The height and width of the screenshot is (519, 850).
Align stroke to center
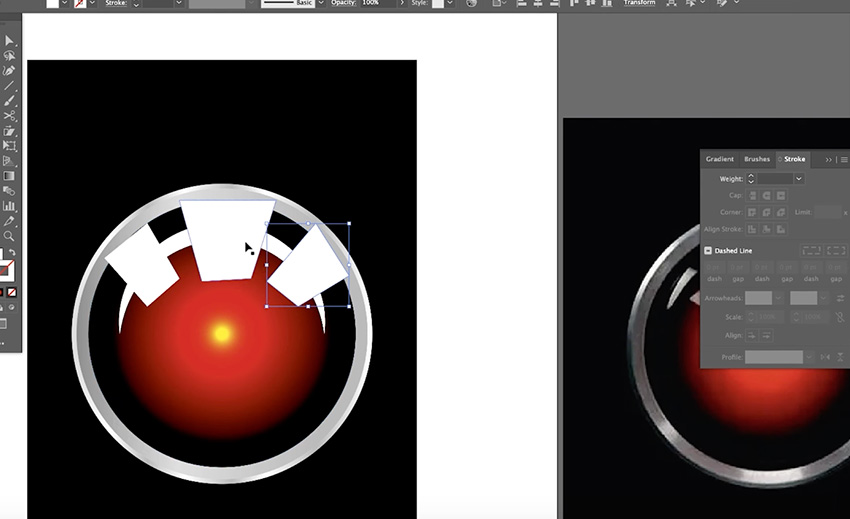pos(752,229)
